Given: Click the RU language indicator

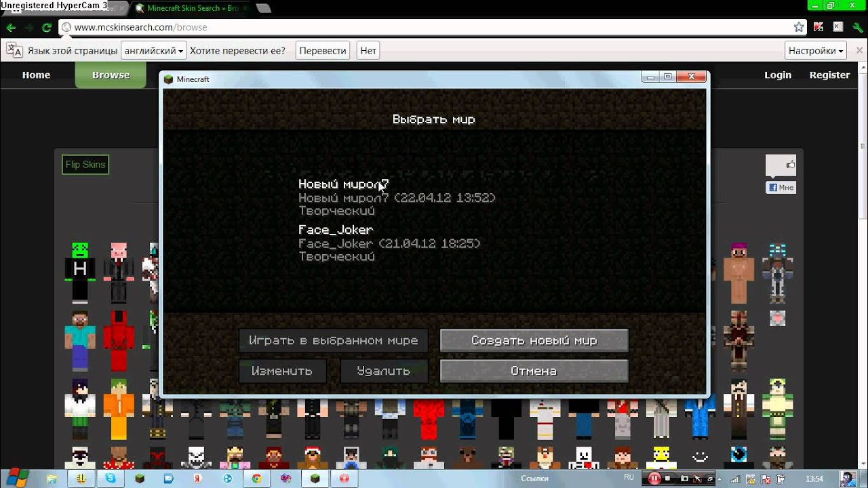Looking at the screenshot, I should 629,478.
